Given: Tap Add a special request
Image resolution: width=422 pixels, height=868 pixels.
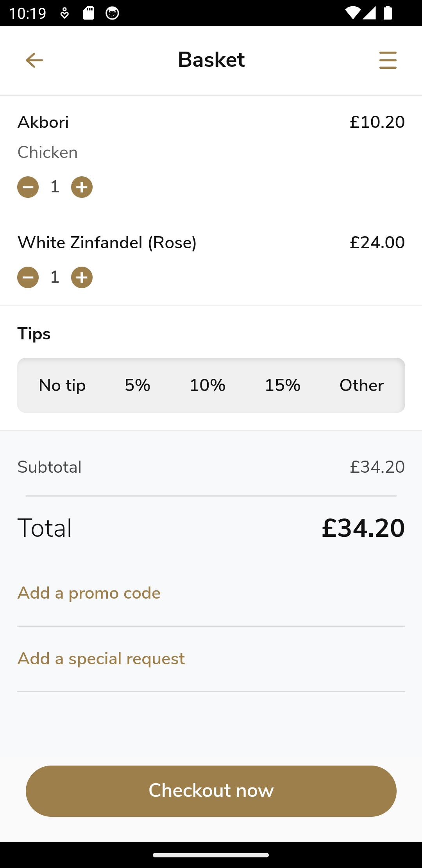Looking at the screenshot, I should point(101,659).
